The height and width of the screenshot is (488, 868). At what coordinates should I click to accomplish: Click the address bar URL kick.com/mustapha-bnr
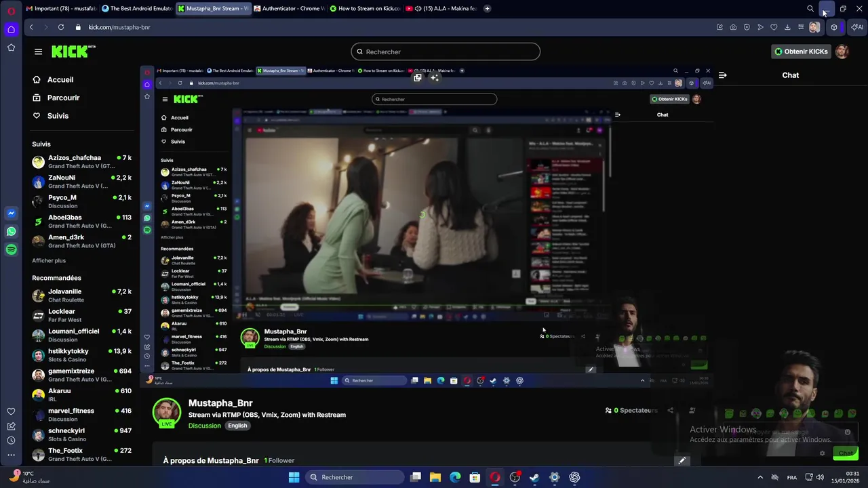119,27
